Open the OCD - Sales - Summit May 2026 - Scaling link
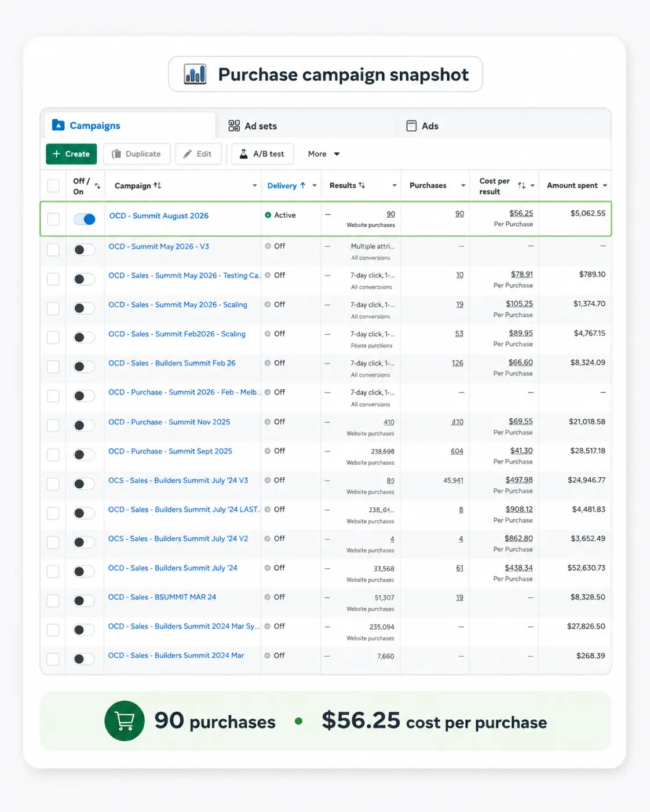This screenshot has height=812, width=650. tap(178, 305)
